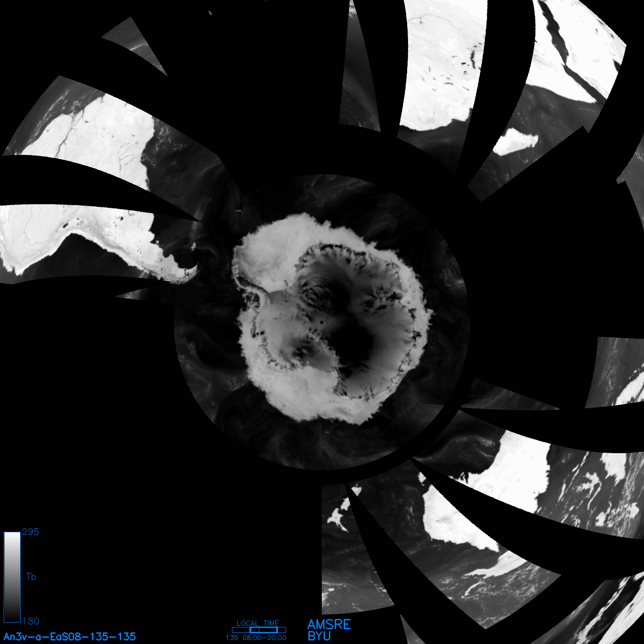Click the '180' scale minimum label
This screenshot has width=644, height=644.
pyautogui.click(x=31, y=621)
